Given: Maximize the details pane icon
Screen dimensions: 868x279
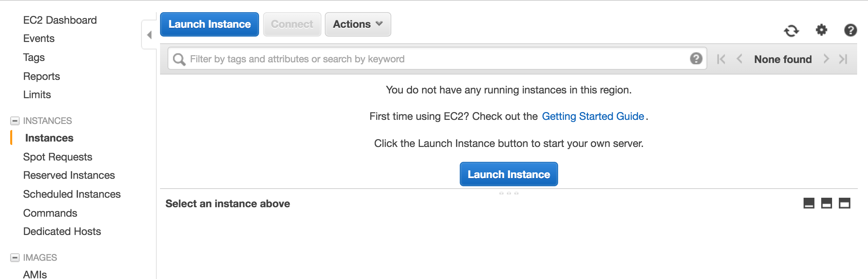Looking at the screenshot, I should [x=845, y=203].
